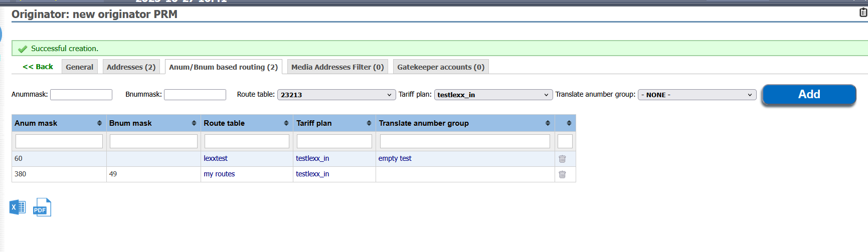868x252 pixels.
Task: Open testlexx_in link in row 60
Action: click(x=312, y=158)
